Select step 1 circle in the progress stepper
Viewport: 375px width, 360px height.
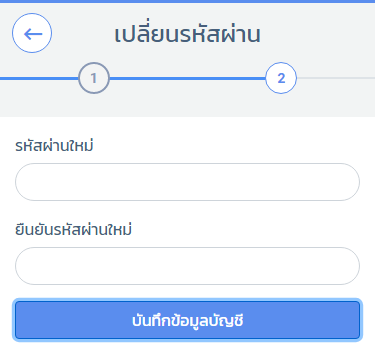(x=94, y=78)
